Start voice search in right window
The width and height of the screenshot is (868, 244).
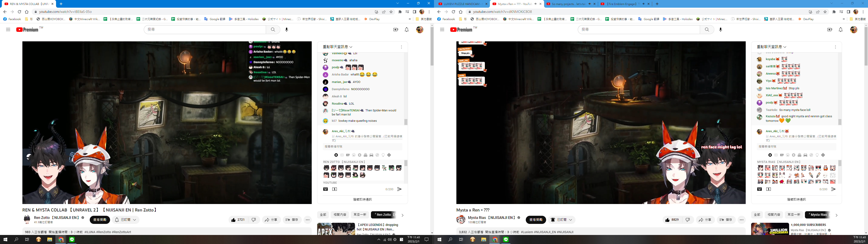coord(721,30)
